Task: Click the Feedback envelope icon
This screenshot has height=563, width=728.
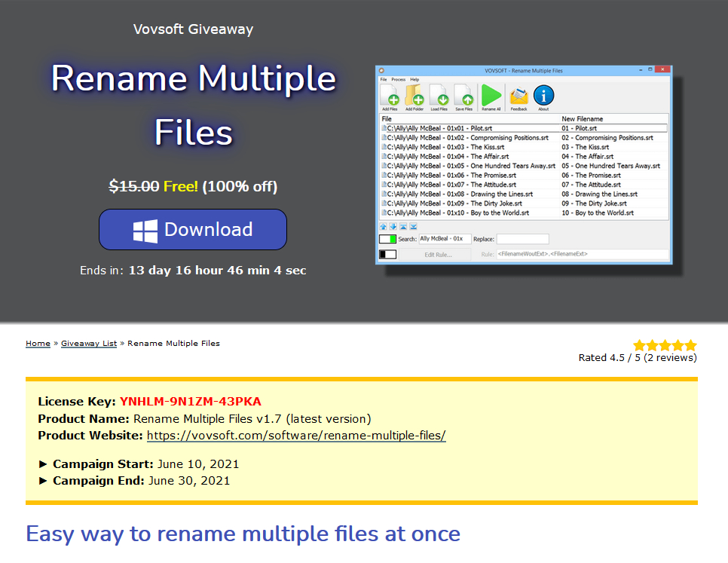Action: coord(518,96)
